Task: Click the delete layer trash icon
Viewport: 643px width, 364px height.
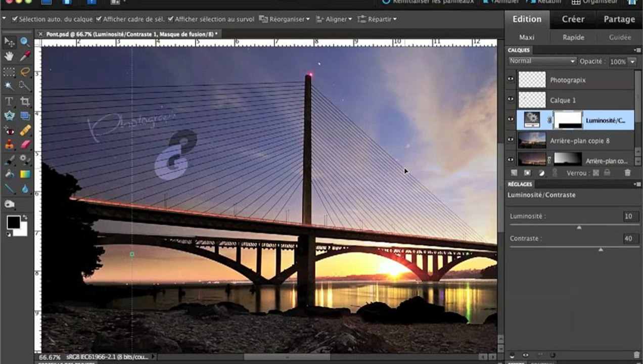Action: coord(627,173)
